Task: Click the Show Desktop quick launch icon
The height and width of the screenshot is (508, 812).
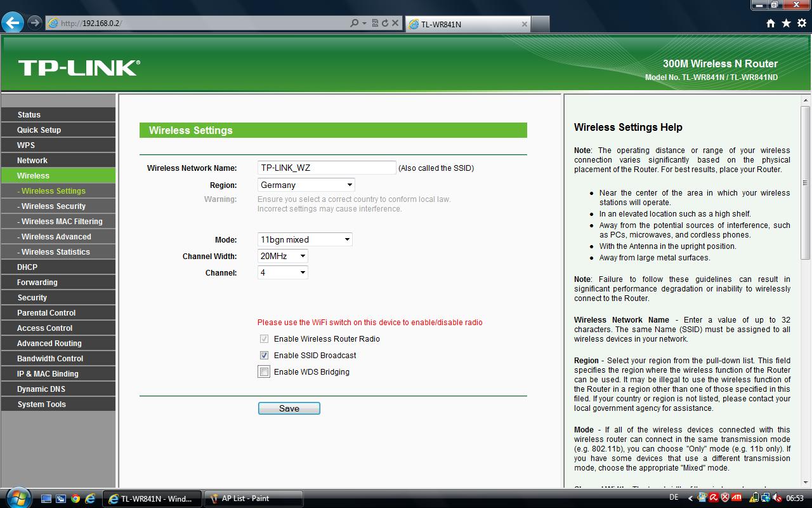Action: click(46, 498)
